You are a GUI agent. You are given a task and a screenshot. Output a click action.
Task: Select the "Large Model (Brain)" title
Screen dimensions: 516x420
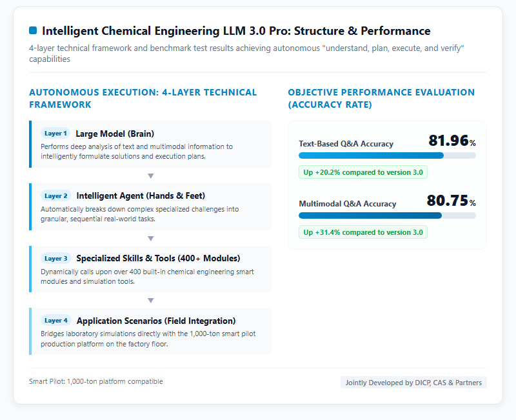pos(115,134)
